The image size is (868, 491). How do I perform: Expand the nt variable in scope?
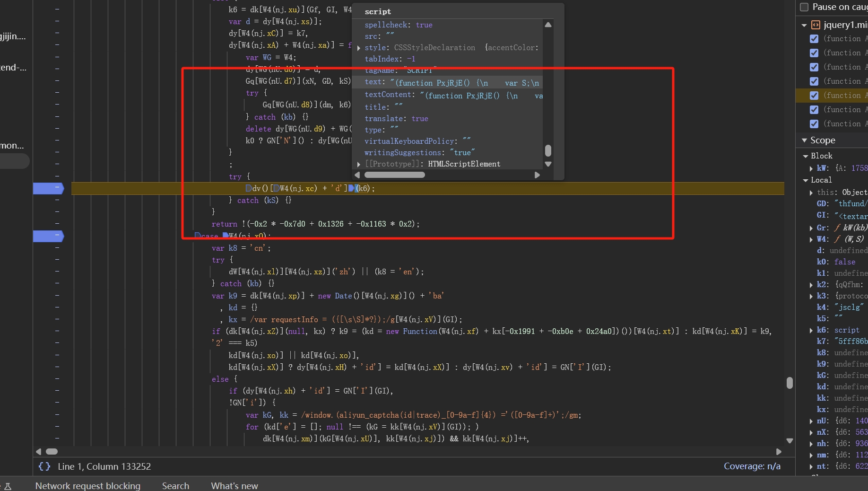pyautogui.click(x=811, y=466)
